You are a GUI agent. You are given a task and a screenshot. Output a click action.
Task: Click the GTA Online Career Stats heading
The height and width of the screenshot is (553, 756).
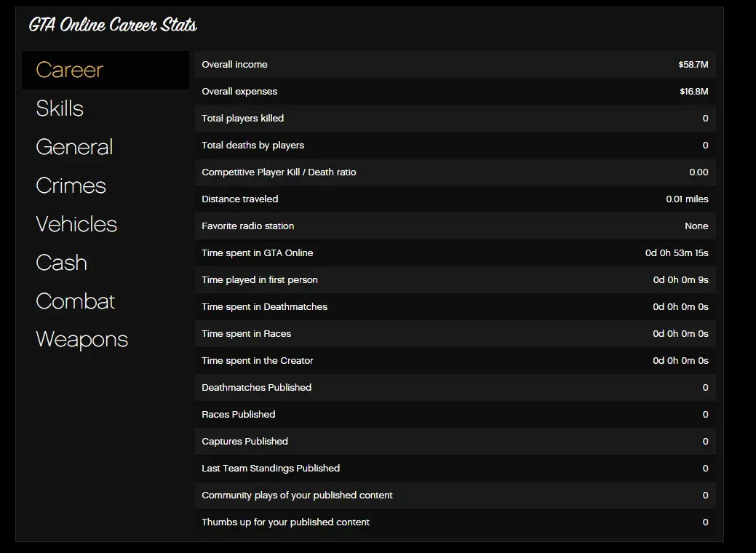(x=113, y=25)
